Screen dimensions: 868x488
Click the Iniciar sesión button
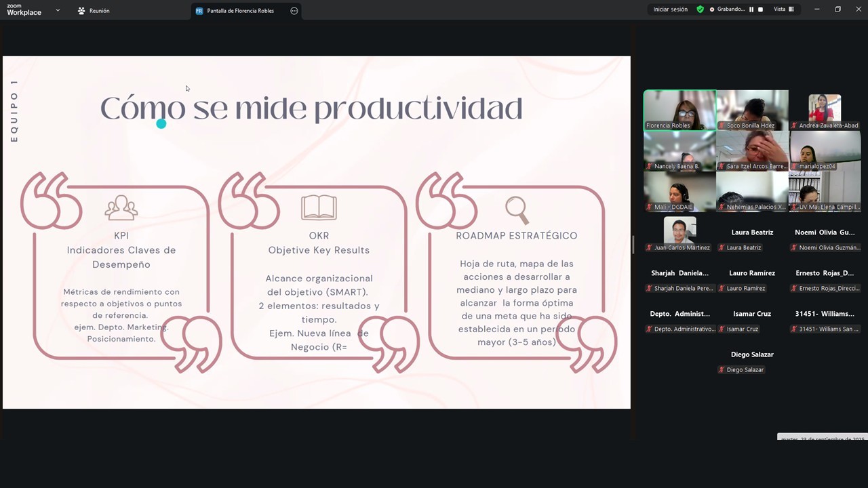pos(671,9)
